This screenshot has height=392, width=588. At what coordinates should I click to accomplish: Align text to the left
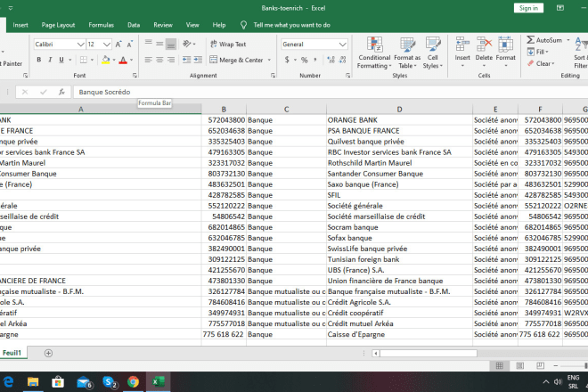pyautogui.click(x=149, y=60)
